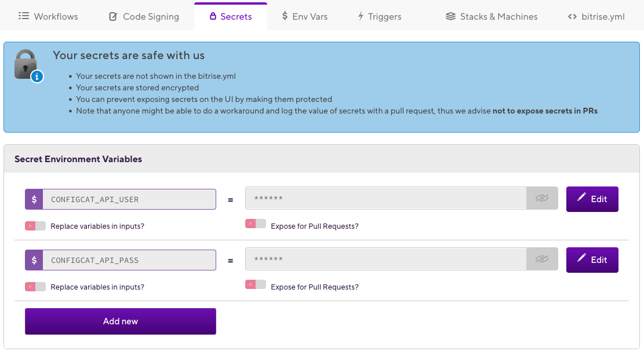The width and height of the screenshot is (644, 355).
Task: Edit the CONFIGCAT_API_PASS secret
Action: tap(592, 259)
